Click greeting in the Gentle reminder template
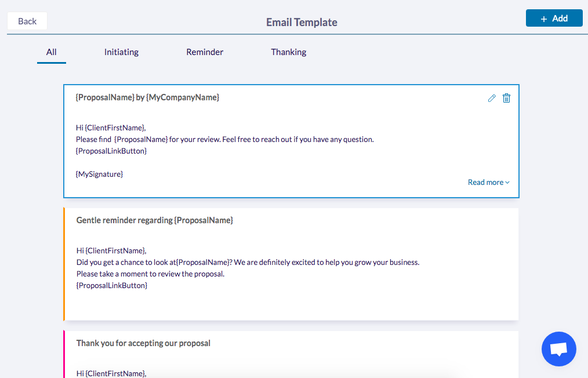588x378 pixels. pyautogui.click(x=111, y=250)
